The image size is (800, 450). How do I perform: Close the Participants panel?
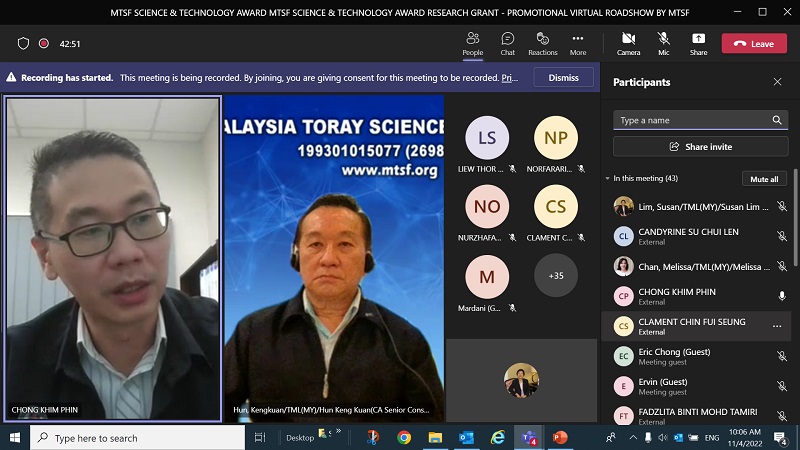pyautogui.click(x=777, y=82)
